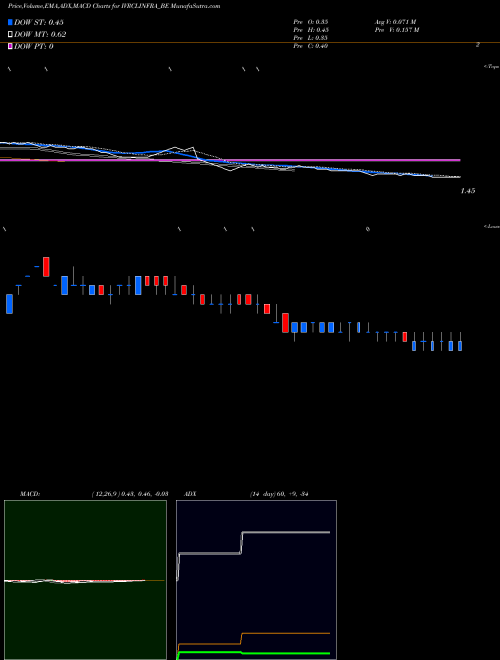
Task: Click the 'Avg V: 0.071 M' volume text
Action: coord(395,22)
